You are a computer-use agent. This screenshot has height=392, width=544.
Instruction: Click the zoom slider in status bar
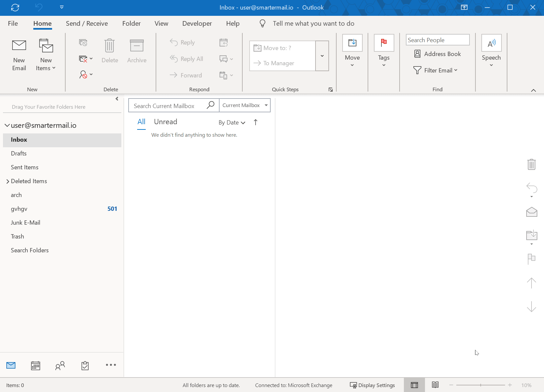tap(480, 385)
